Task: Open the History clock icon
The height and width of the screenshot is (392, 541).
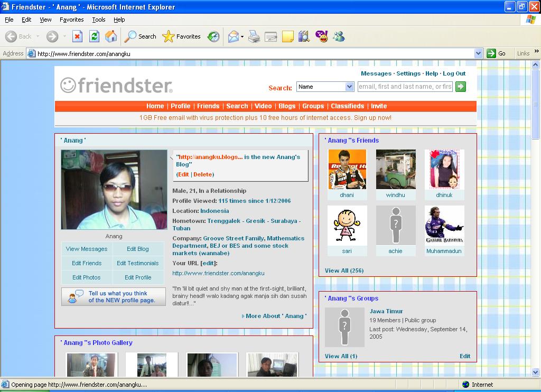Action: [213, 36]
